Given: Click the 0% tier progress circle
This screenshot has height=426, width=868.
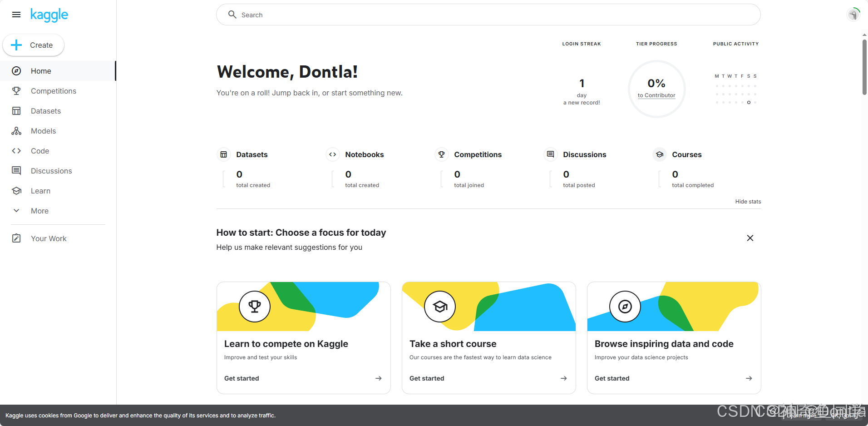Looking at the screenshot, I should coord(656,89).
